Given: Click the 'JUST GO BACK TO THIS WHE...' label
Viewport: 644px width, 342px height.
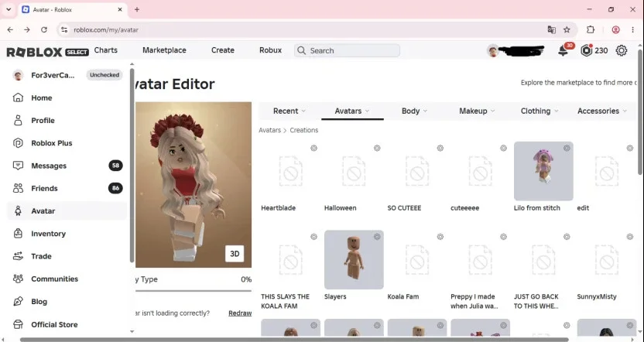Looking at the screenshot, I should [536, 301].
